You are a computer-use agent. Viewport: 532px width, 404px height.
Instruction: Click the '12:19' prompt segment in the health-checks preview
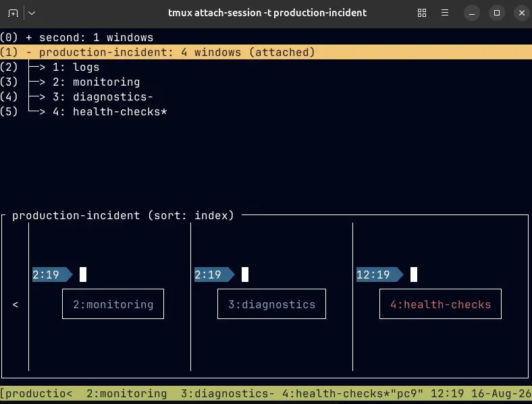(x=379, y=275)
